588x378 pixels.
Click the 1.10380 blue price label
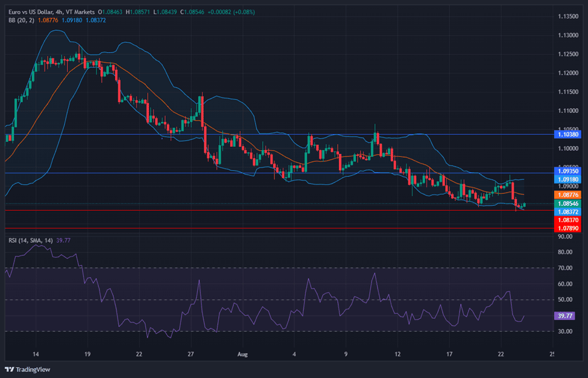coord(567,134)
